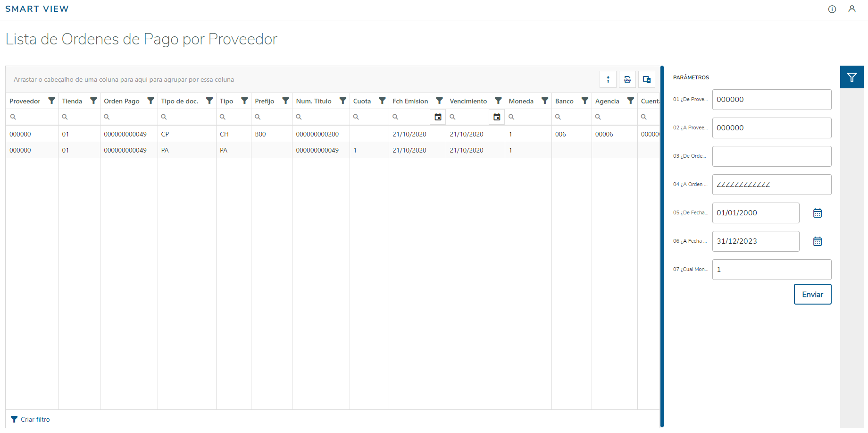Export the grid to XLSX
This screenshot has height=433, width=868.
coord(627,79)
